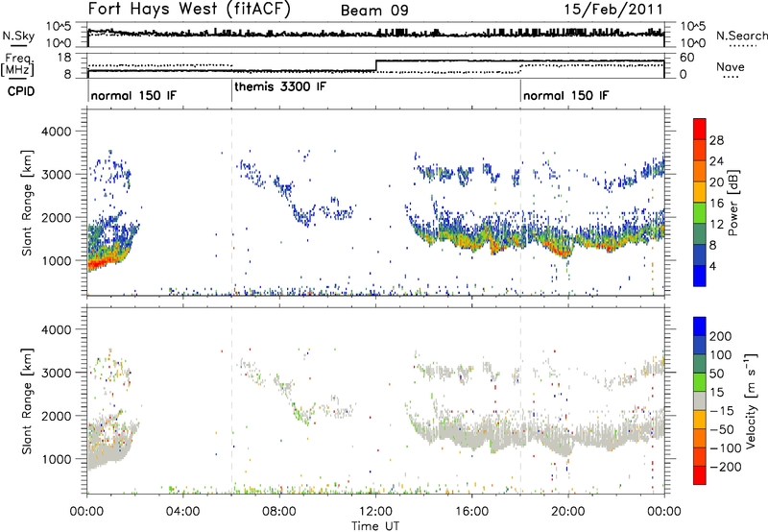Viewport: 768px width, 532px height.
Task: Click the date '15/Feb/2011'
Action: [x=613, y=10]
